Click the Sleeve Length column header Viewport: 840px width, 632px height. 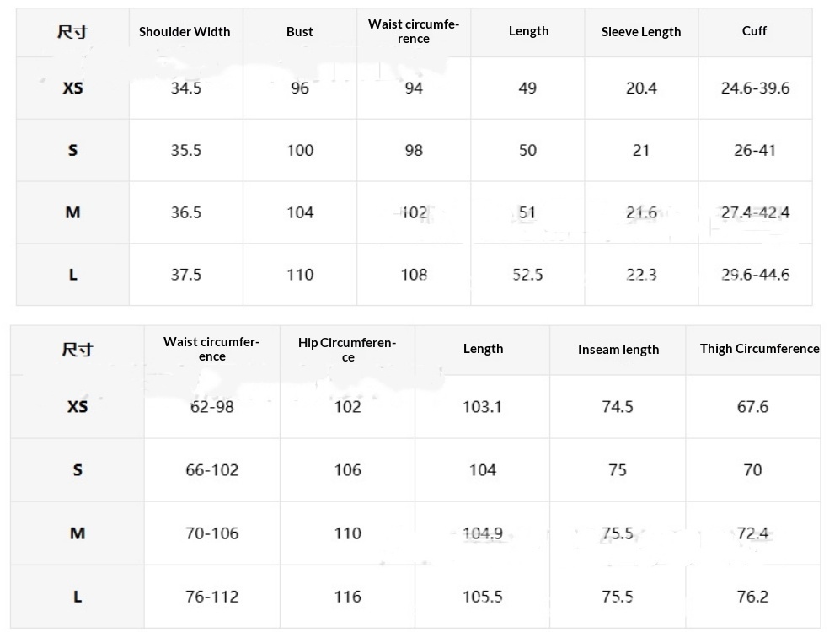coord(641,32)
